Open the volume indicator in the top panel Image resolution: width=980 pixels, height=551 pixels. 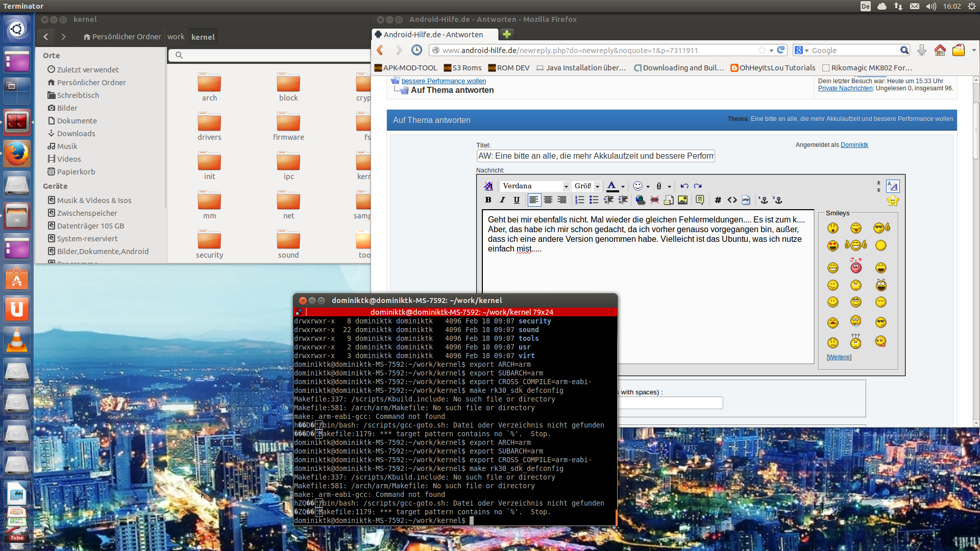point(931,6)
